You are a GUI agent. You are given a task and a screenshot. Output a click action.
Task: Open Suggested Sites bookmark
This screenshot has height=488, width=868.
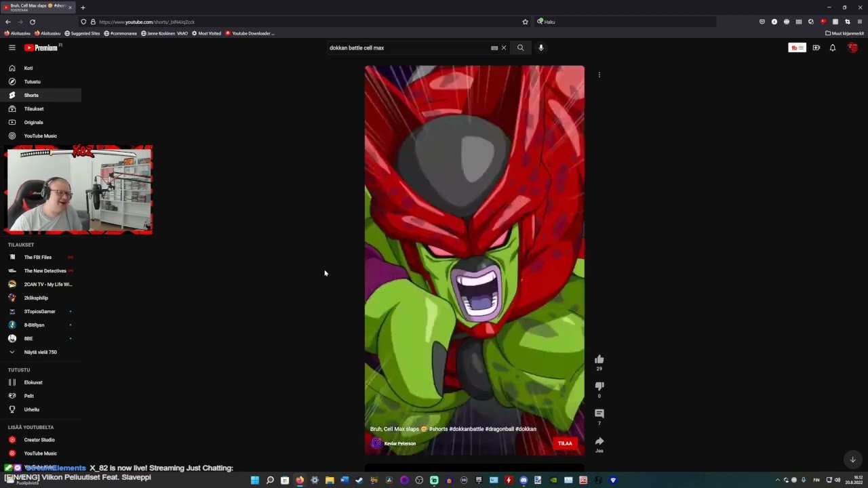pyautogui.click(x=82, y=33)
